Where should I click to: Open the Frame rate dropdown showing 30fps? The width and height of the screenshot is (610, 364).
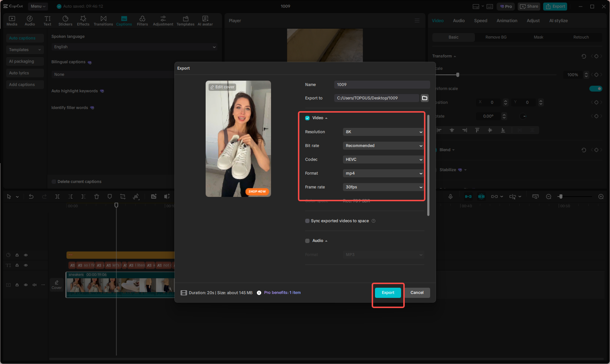[383, 187]
